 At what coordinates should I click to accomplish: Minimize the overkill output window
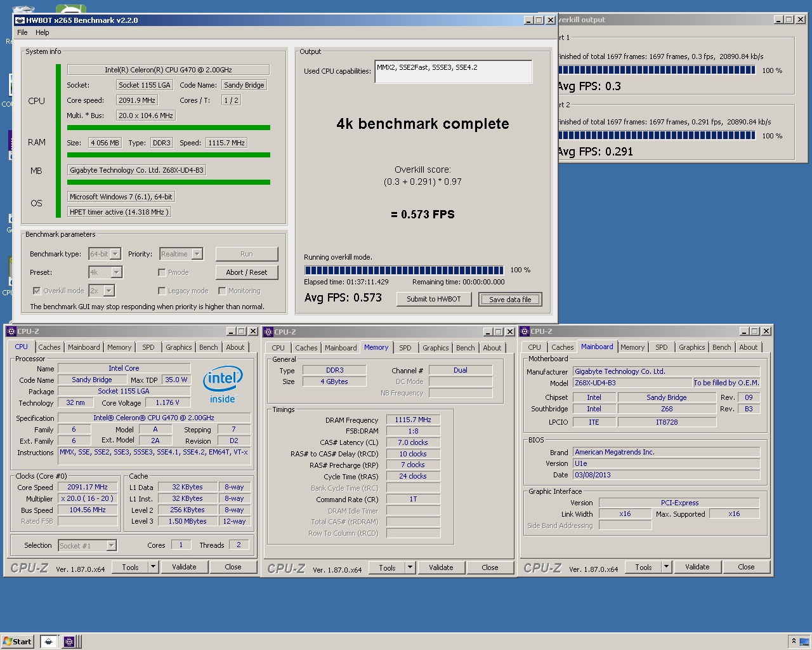tap(778, 20)
